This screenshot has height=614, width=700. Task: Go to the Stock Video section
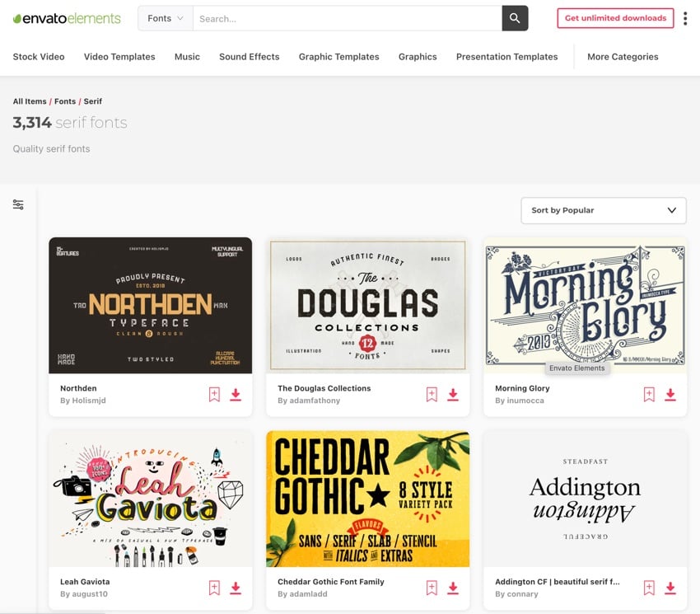39,57
